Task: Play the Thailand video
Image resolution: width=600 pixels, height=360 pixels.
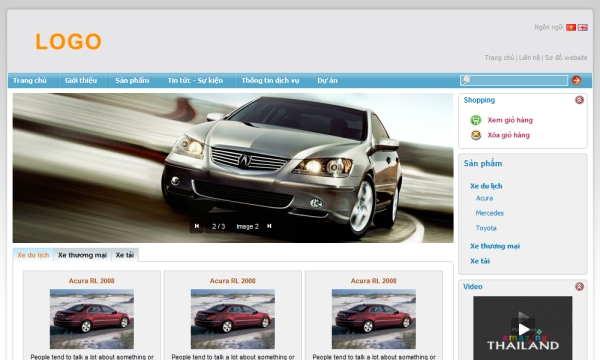Action: click(523, 329)
